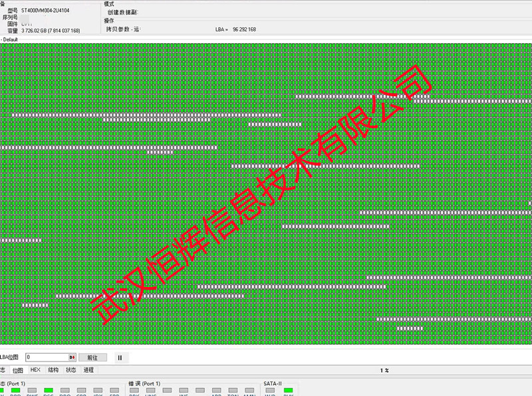Click the 错误 (Port 1) group label

[144, 383]
